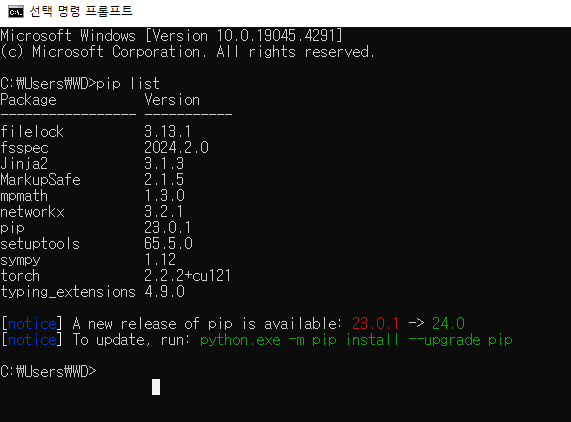Select the 'fsspec' package name

pos(24,148)
